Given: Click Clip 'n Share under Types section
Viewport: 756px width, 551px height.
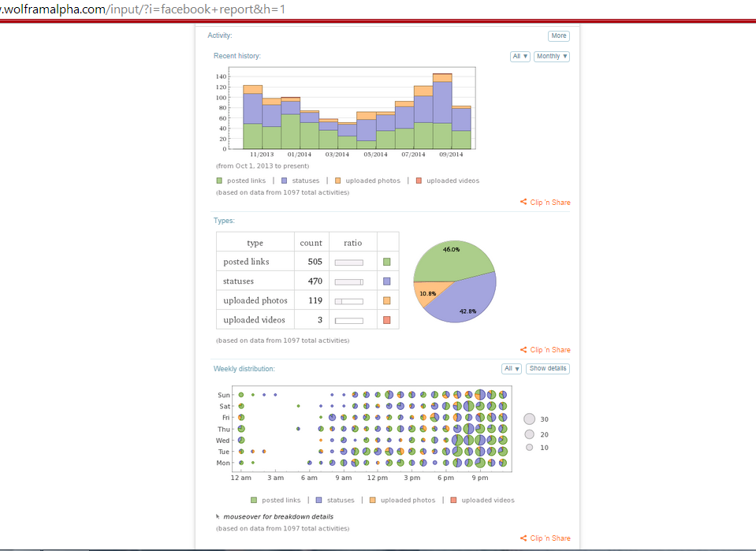Looking at the screenshot, I should coord(546,350).
